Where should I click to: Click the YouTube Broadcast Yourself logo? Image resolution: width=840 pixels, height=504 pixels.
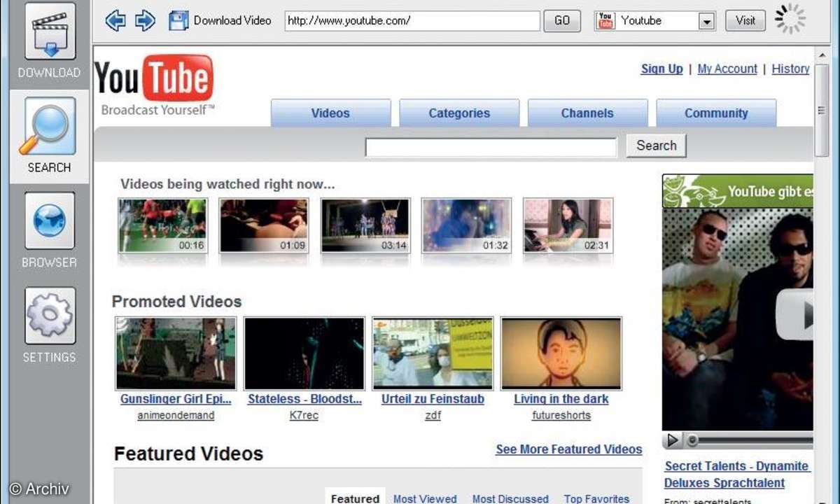tap(154, 85)
